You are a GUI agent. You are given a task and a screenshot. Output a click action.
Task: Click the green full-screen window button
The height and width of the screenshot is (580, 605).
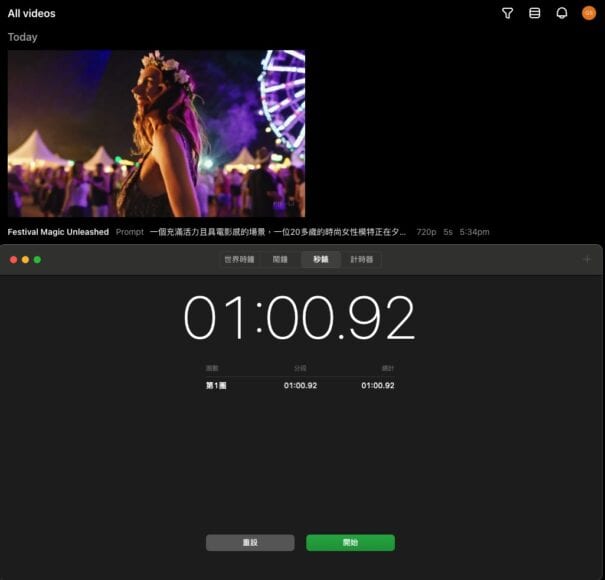click(x=38, y=259)
